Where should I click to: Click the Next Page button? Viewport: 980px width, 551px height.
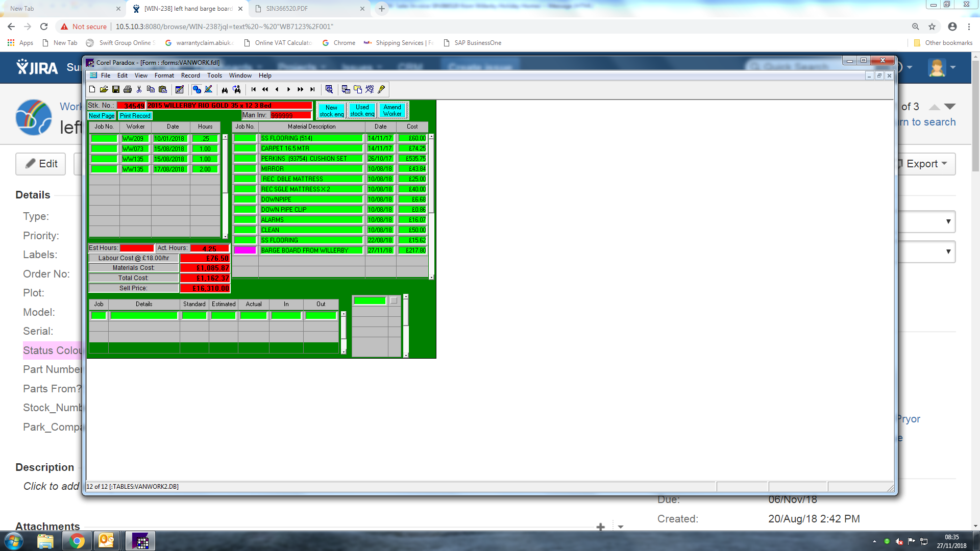point(102,116)
